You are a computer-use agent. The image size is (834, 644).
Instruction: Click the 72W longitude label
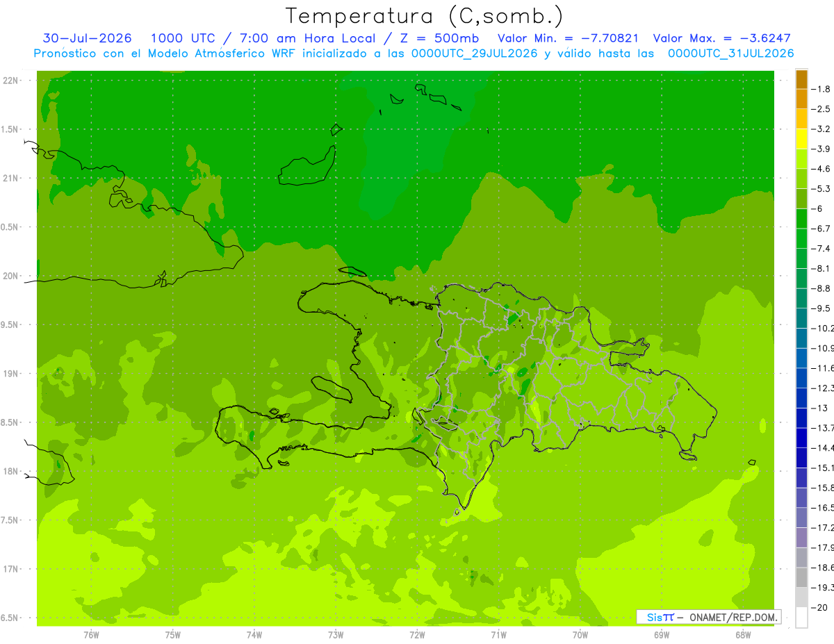pos(417,634)
